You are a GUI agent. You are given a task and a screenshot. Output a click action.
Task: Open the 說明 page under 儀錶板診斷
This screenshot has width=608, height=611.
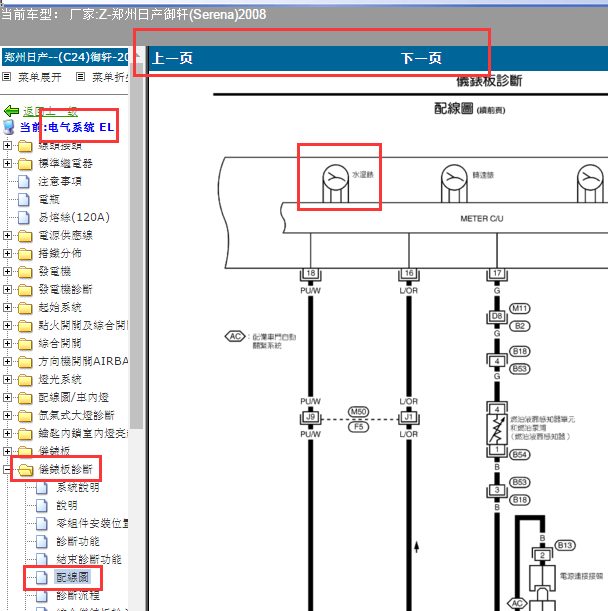(67, 505)
